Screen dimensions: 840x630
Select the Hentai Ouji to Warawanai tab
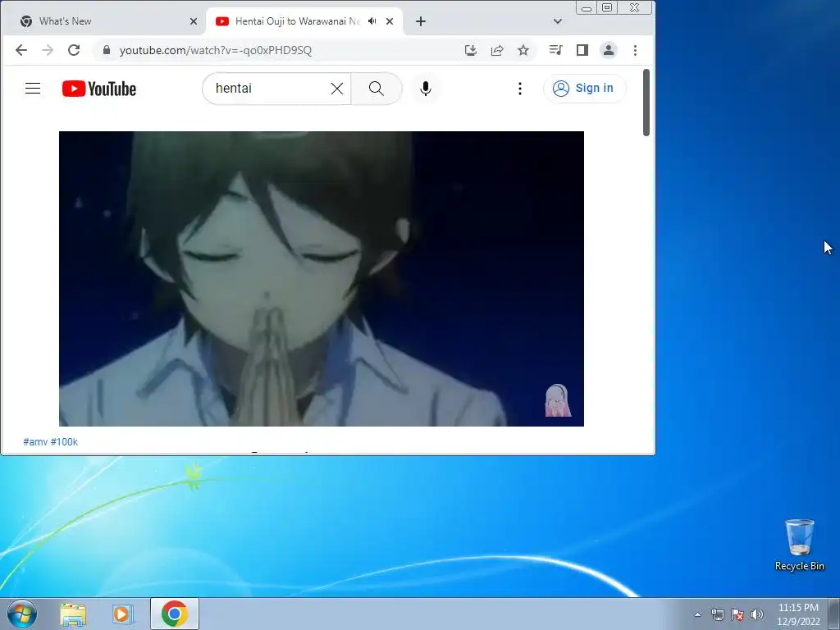click(x=297, y=21)
